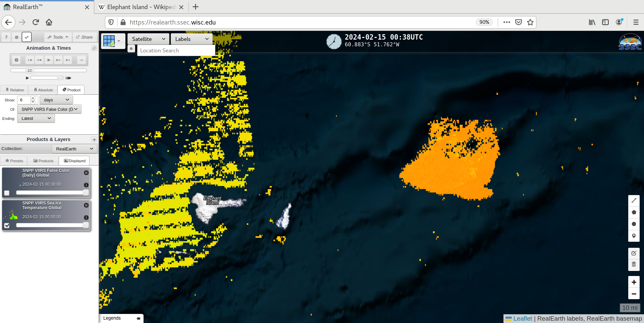Switch to the Absolute tab
The height and width of the screenshot is (323, 644).
43,90
